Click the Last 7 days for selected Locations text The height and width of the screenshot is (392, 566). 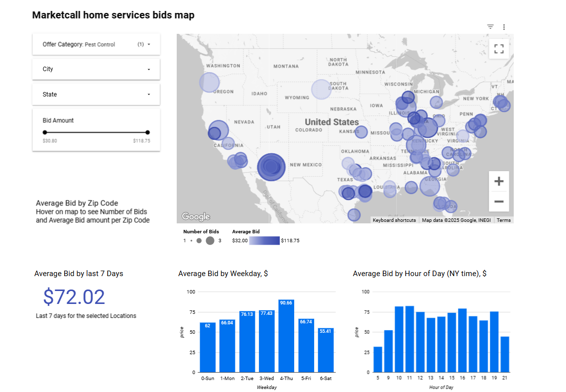click(86, 315)
